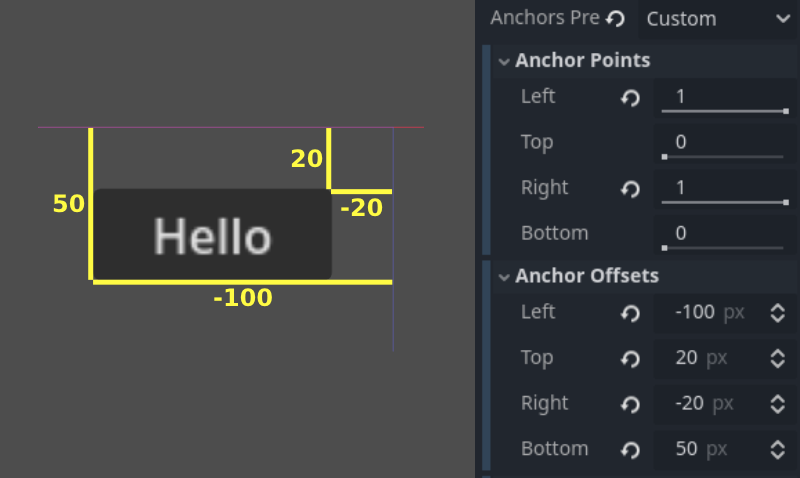The height and width of the screenshot is (478, 800).
Task: Click the Left anchor offset stepper arrows
Action: 777,313
